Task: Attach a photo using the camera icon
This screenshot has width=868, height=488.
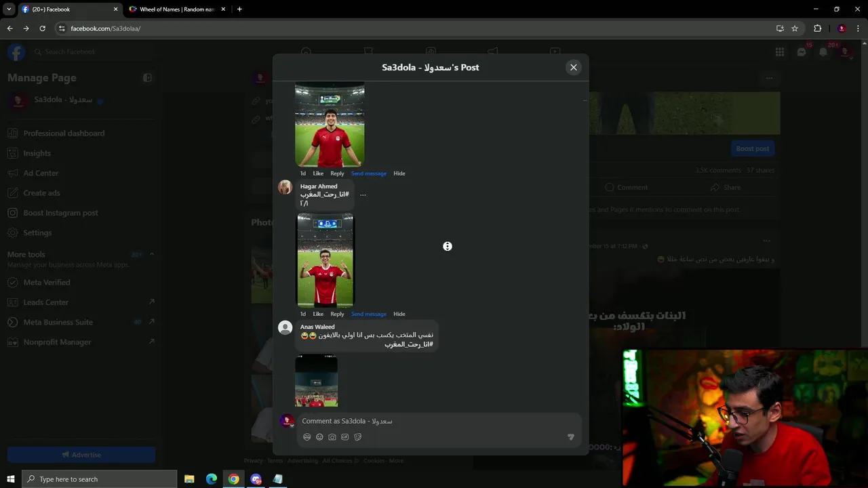Action: coord(332,437)
